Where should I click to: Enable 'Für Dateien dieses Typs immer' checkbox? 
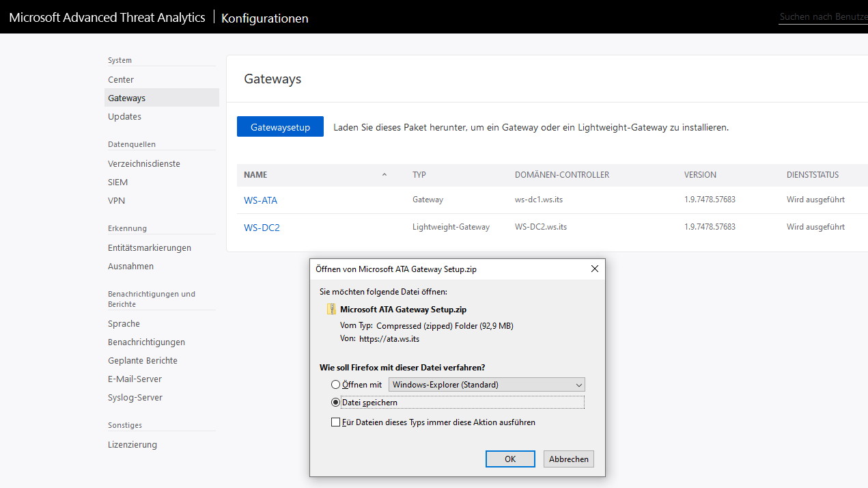pos(335,422)
